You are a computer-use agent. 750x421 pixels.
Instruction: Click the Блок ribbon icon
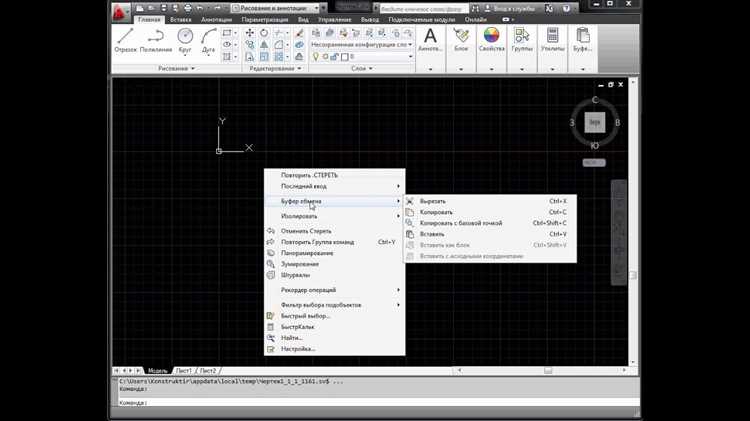(460, 40)
